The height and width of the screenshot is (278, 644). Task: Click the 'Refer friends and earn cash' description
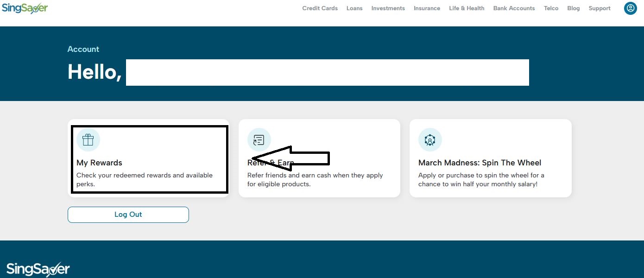(x=316, y=180)
